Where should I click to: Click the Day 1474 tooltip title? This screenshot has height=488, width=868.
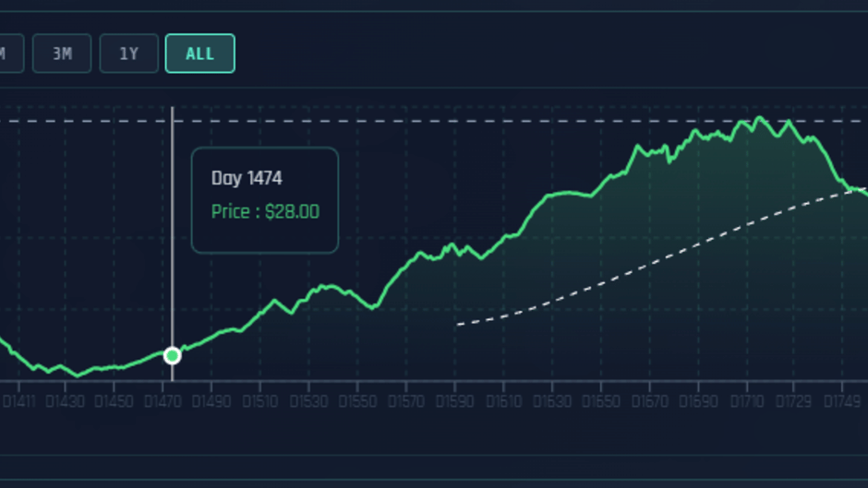(x=247, y=178)
